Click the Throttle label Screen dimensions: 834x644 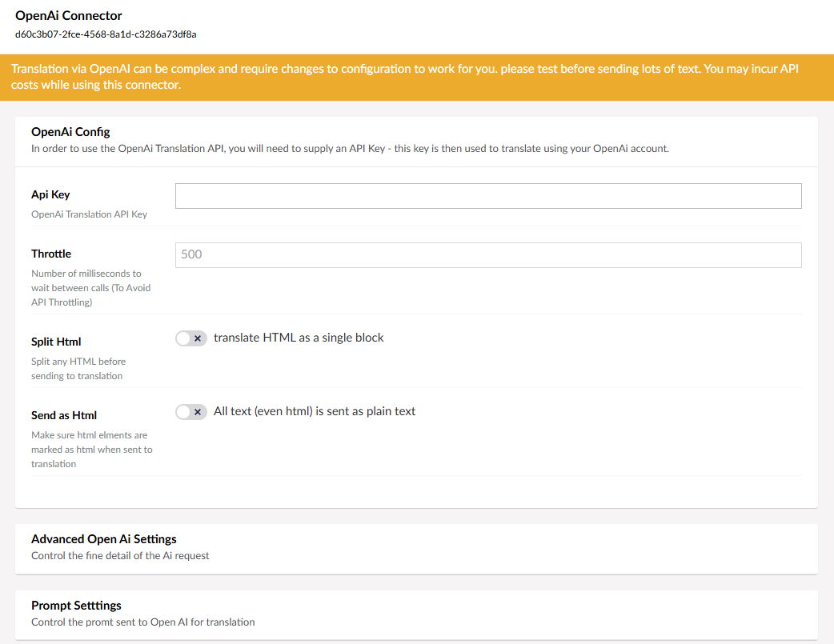[x=51, y=254]
